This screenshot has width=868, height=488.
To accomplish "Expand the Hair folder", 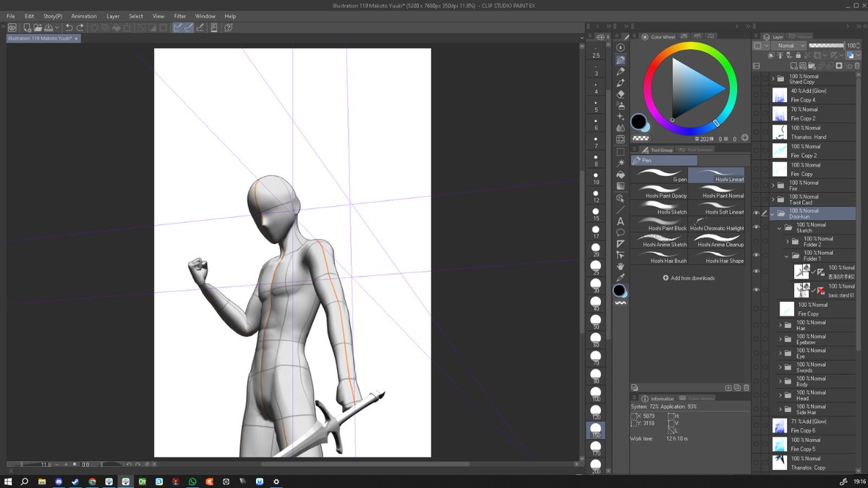I will pyautogui.click(x=780, y=325).
